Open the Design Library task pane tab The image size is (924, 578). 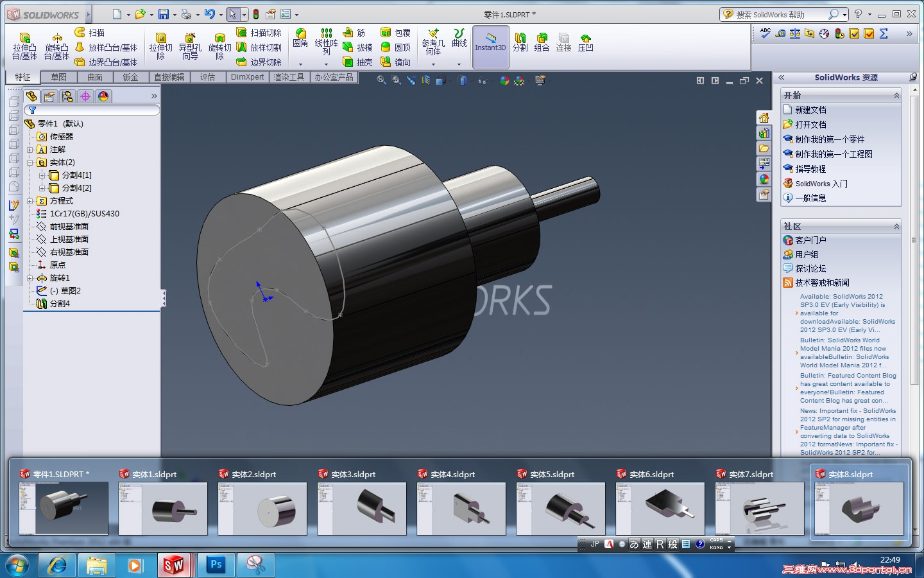(764, 133)
